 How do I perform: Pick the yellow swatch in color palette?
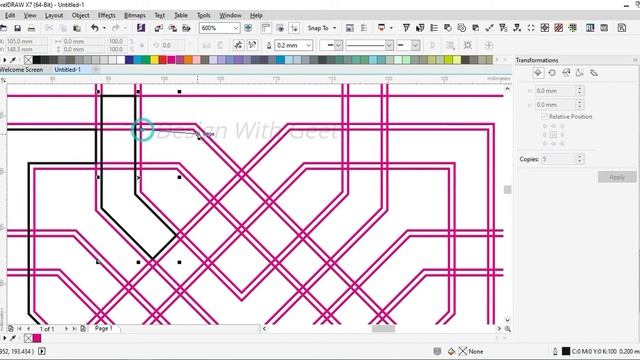tap(154, 60)
